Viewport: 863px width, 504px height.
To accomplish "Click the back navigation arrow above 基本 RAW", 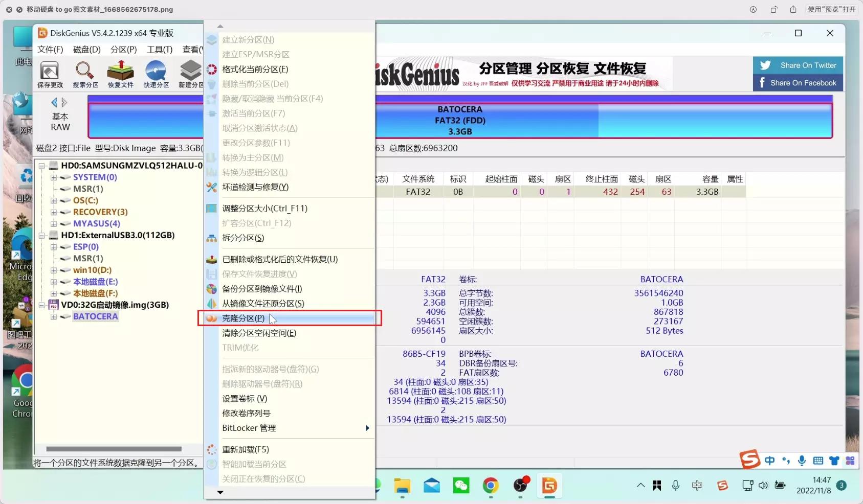I will [x=55, y=102].
